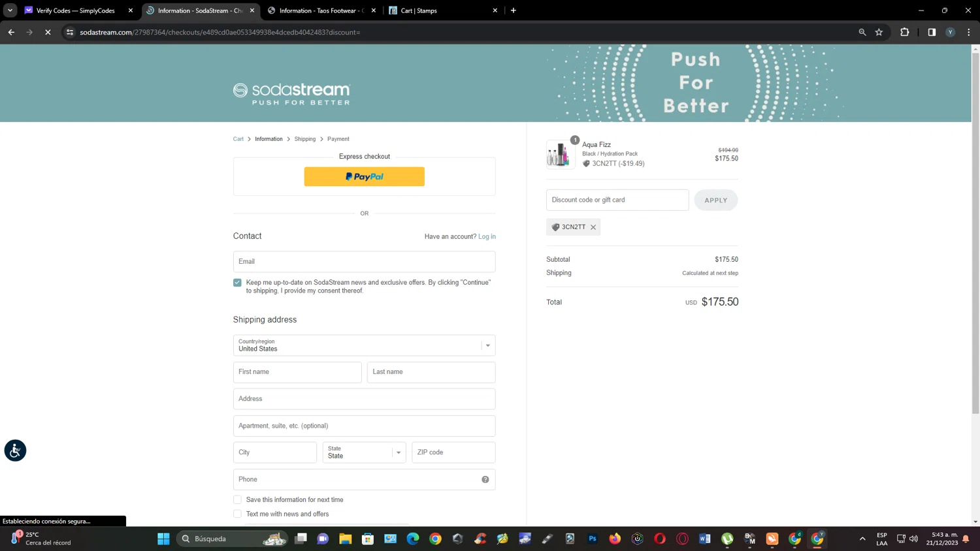The width and height of the screenshot is (980, 551).
Task: Click the Aqua Fizz product thumbnail
Action: click(560, 155)
